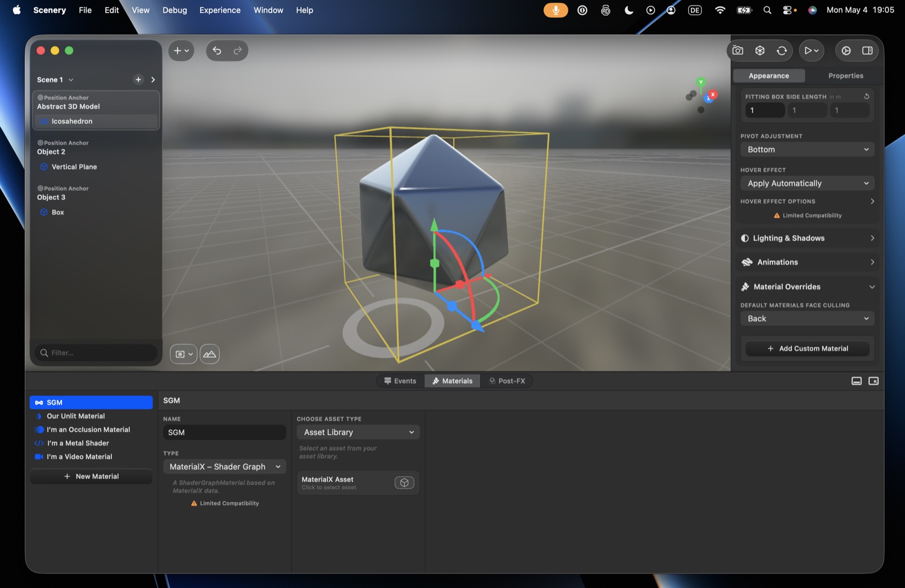Switch to the Appearance tab

click(x=769, y=76)
